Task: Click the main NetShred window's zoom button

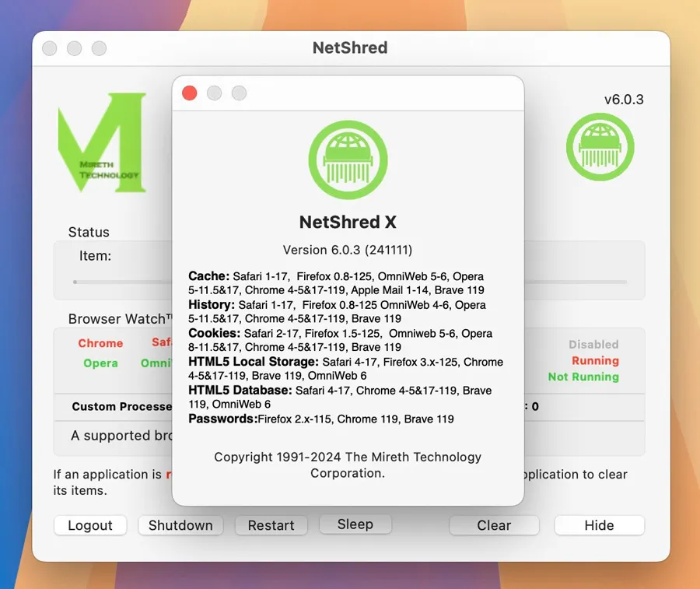Action: coord(99,48)
